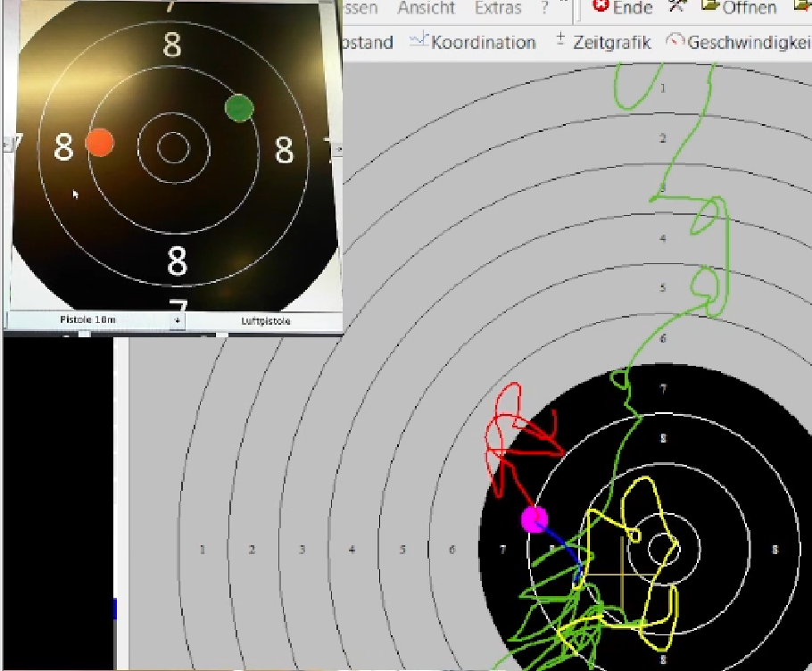Select the orange shot dot in preview
This screenshot has height=671, width=812.
pos(100,142)
